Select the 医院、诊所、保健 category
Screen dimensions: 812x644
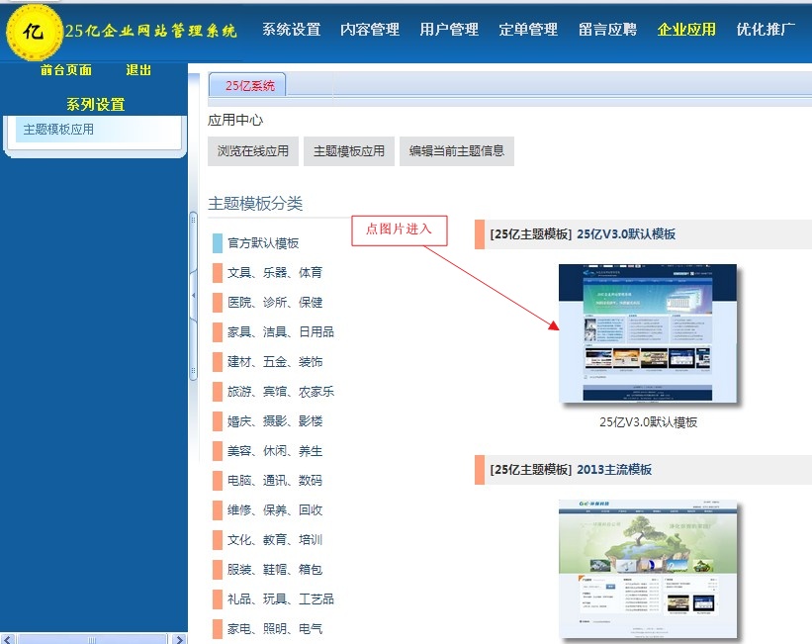(x=275, y=302)
